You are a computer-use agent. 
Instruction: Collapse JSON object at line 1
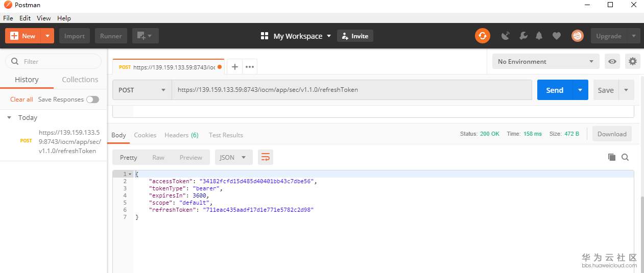(131, 174)
